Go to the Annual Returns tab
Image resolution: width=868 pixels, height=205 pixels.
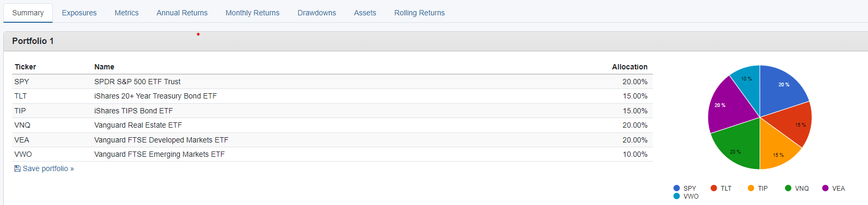182,13
